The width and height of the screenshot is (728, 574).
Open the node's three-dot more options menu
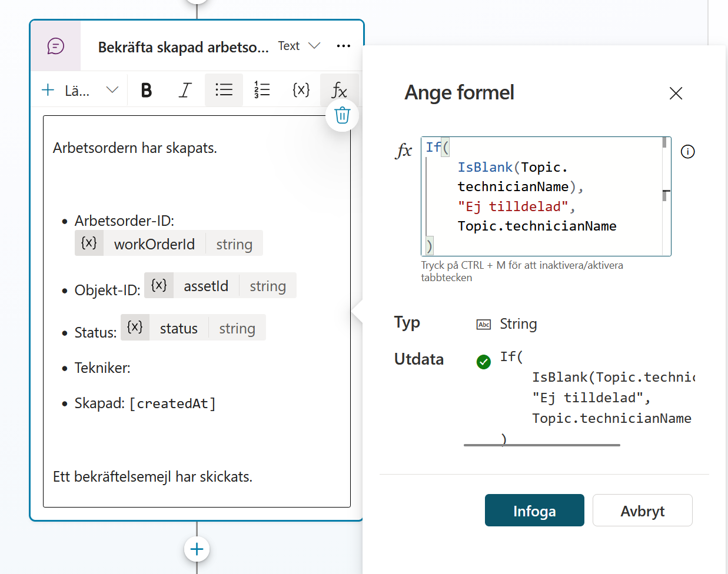pyautogui.click(x=344, y=46)
